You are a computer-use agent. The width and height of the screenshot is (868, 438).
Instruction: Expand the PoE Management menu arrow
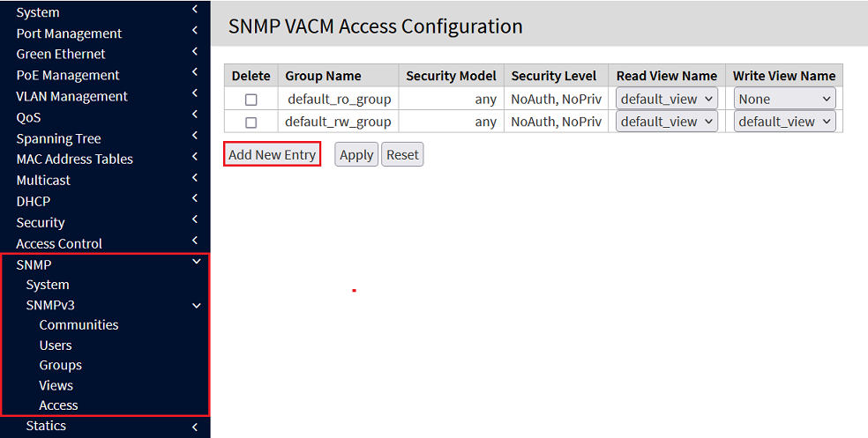tap(194, 73)
